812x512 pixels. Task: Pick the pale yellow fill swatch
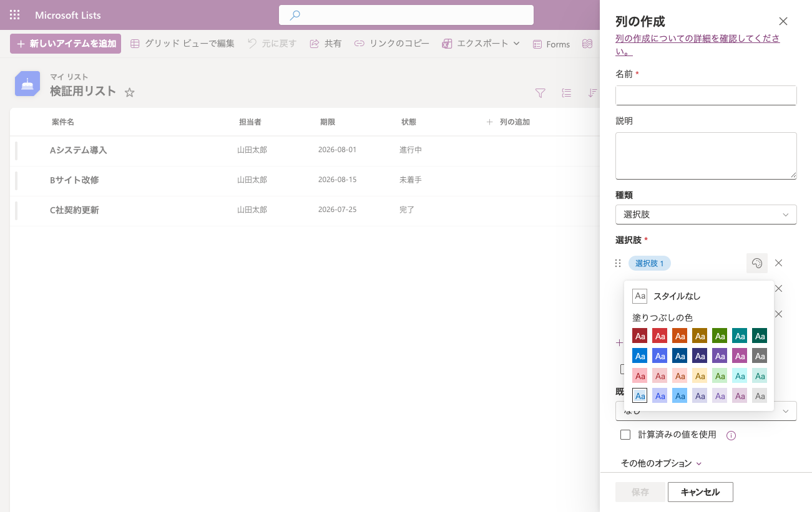[x=700, y=376]
